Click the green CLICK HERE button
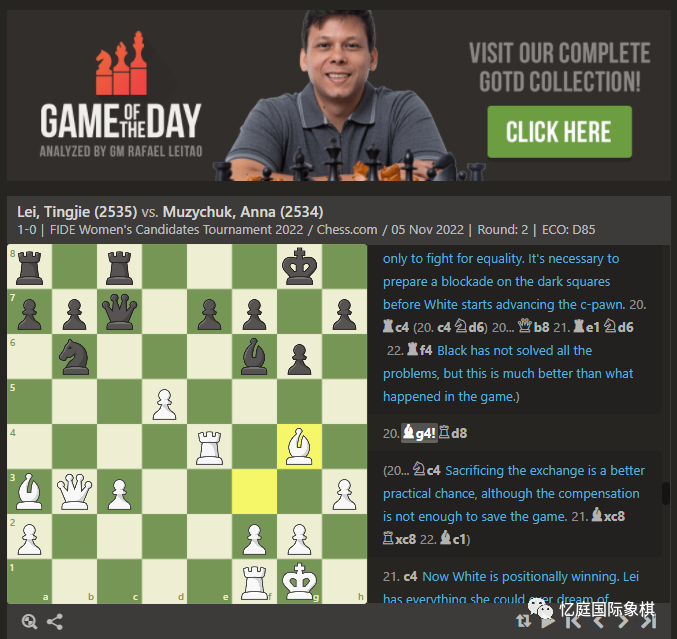The width and height of the screenshot is (677, 639). coord(560,132)
